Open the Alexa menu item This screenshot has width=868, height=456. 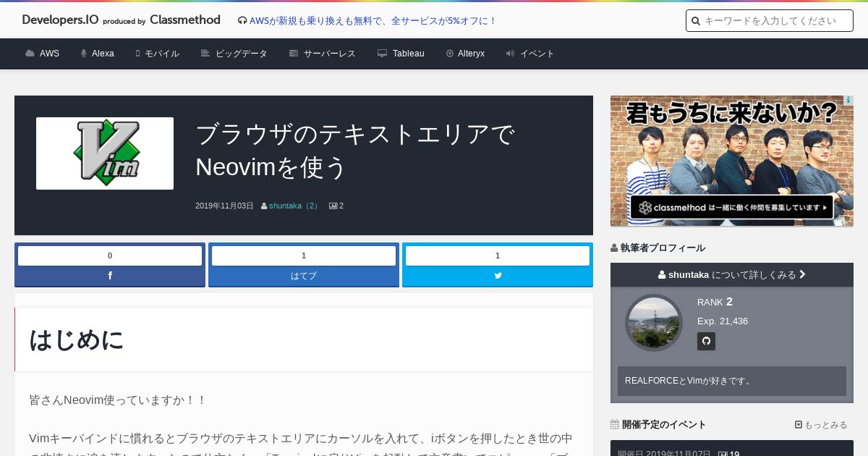point(97,54)
